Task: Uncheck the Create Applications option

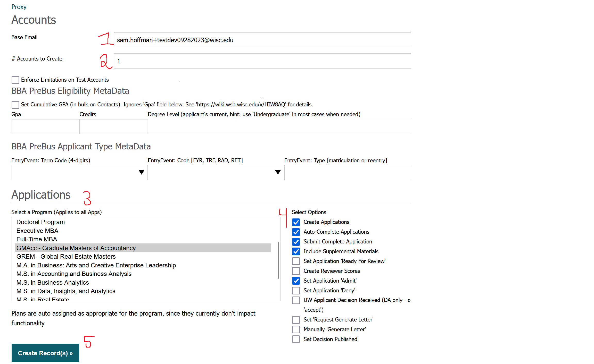Action: 296,222
